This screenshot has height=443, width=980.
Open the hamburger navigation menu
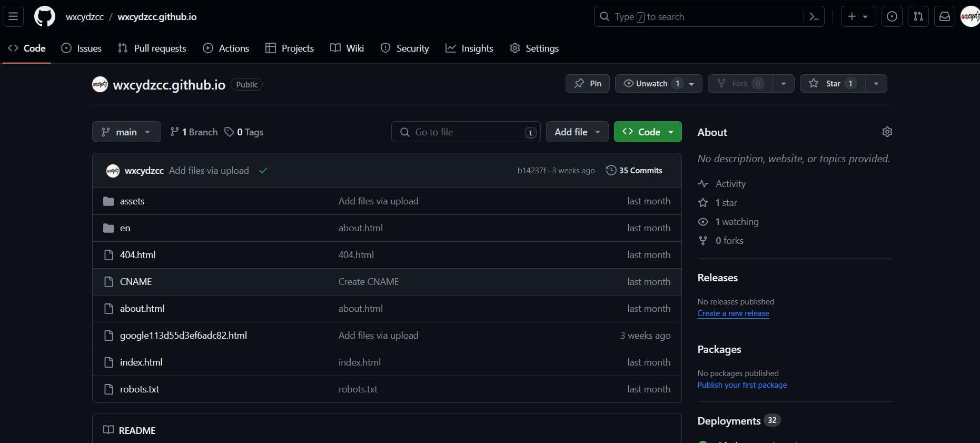13,17
